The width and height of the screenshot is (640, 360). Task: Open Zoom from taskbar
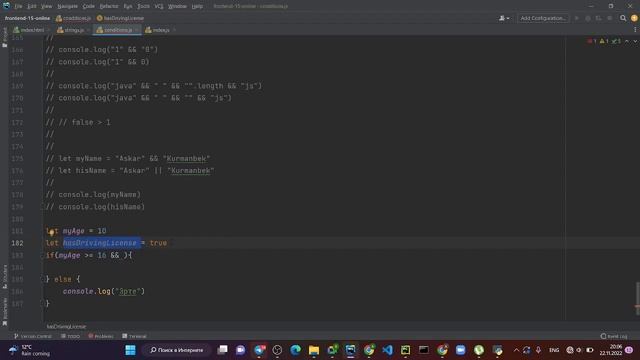461,350
